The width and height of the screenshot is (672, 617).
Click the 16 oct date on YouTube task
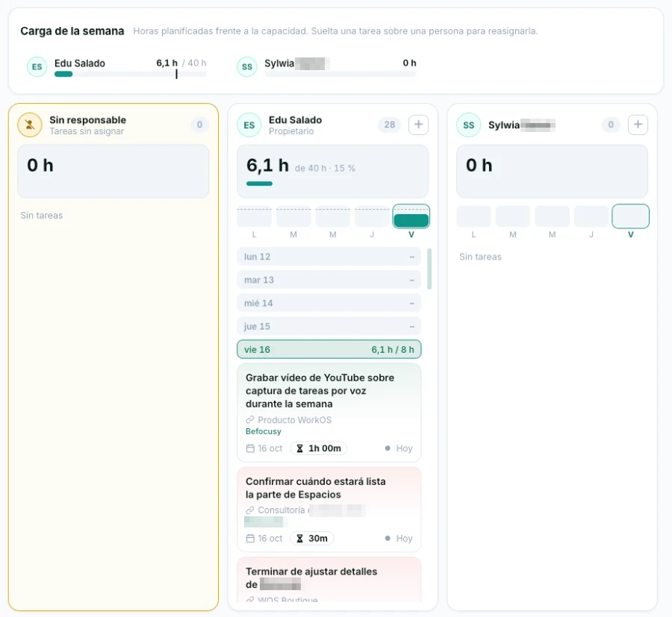tap(270, 448)
